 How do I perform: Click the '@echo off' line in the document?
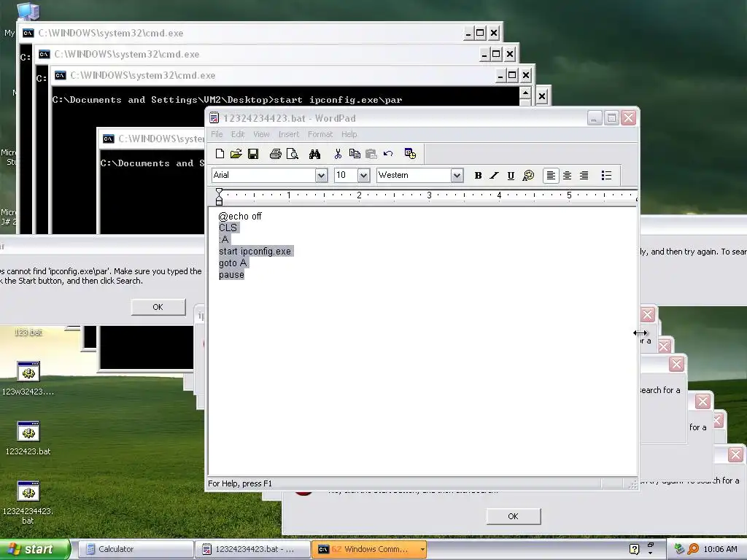click(x=240, y=216)
